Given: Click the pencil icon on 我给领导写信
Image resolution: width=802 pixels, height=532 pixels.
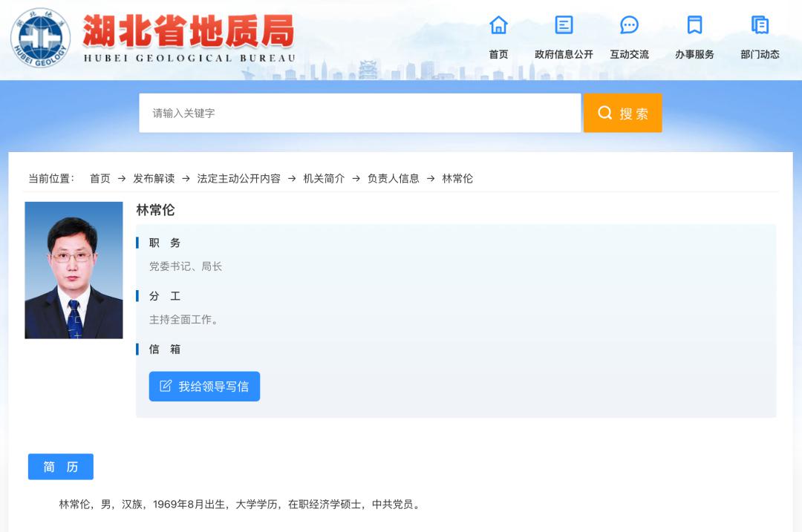Looking at the screenshot, I should pyautogui.click(x=165, y=386).
